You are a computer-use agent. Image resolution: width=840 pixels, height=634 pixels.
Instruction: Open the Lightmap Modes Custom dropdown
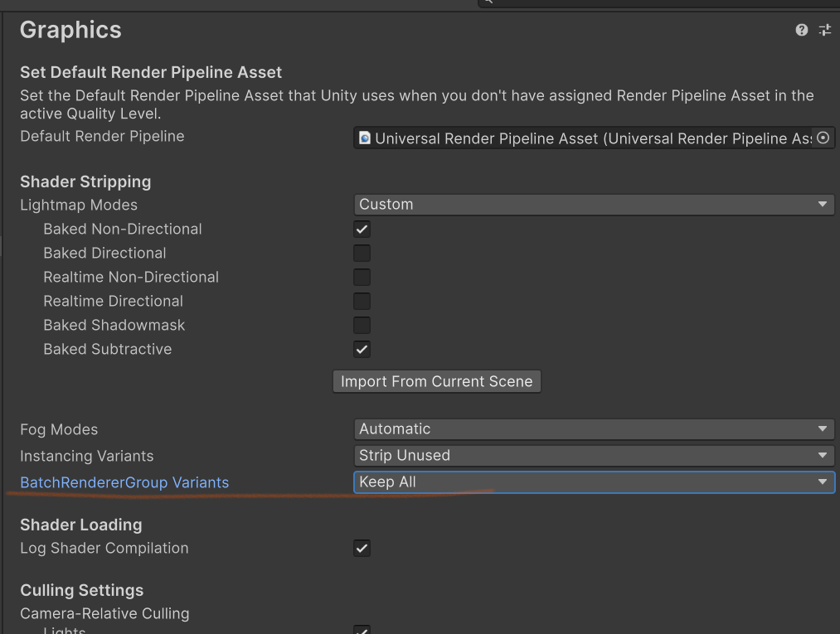594,205
